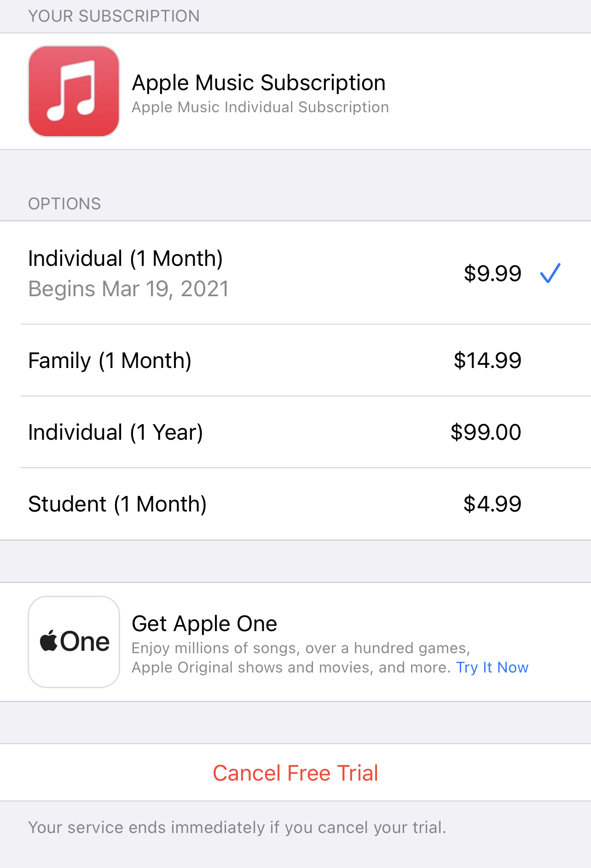Tap the Apple Music Individual Subscription subtitle
The width and height of the screenshot is (591, 868).
pos(260,107)
